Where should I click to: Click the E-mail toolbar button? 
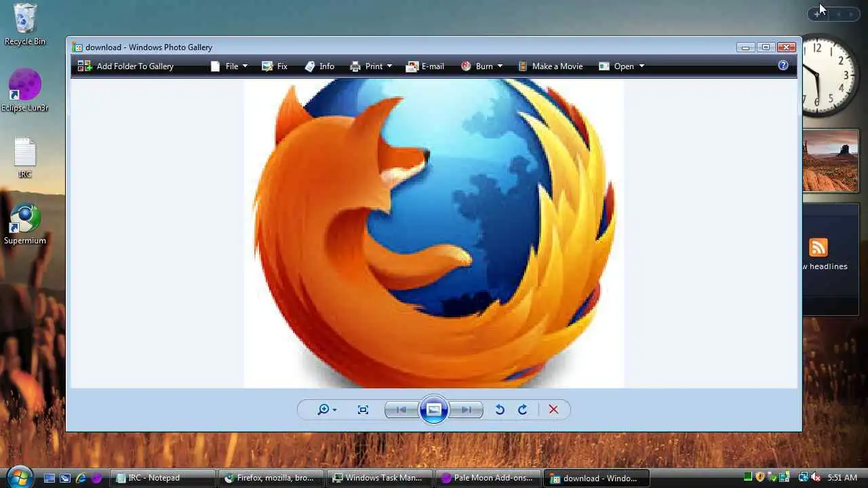click(425, 66)
